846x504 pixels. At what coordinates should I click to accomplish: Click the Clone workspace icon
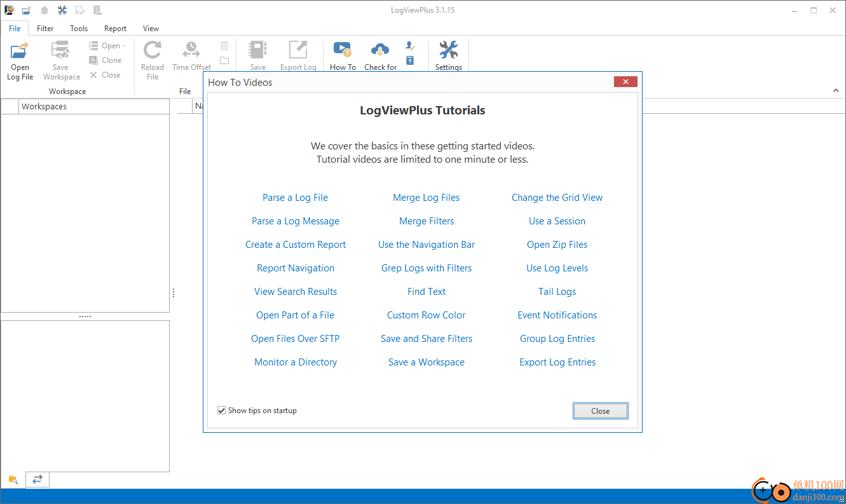coord(93,60)
